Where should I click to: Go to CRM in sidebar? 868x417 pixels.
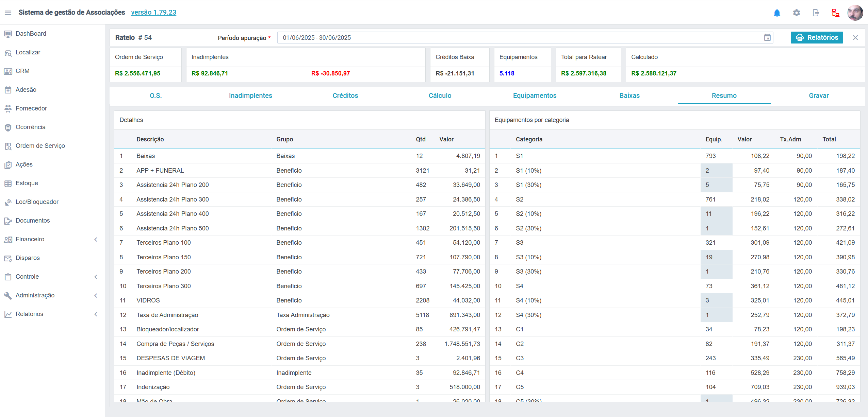22,71
